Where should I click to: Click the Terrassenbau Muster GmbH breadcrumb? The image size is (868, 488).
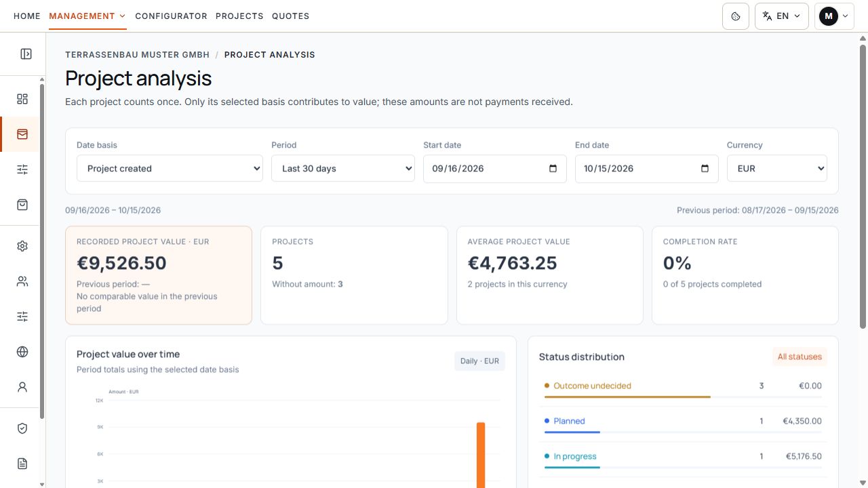(x=137, y=55)
